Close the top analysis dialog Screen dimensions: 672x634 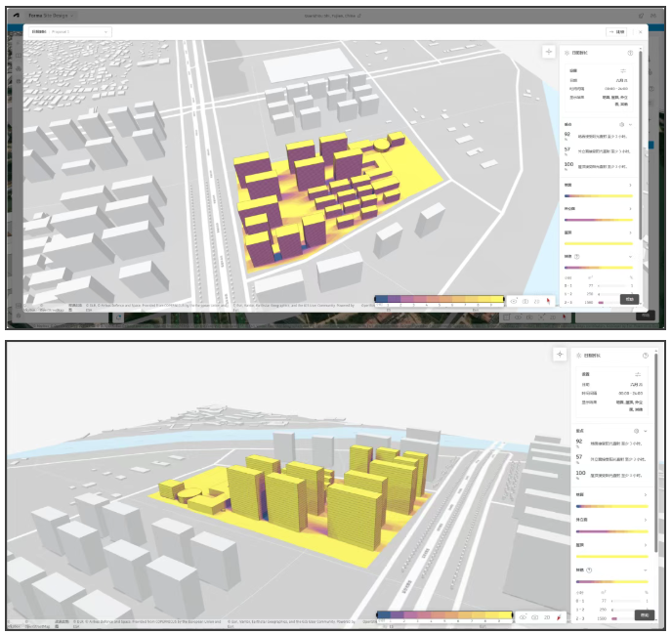(x=641, y=32)
